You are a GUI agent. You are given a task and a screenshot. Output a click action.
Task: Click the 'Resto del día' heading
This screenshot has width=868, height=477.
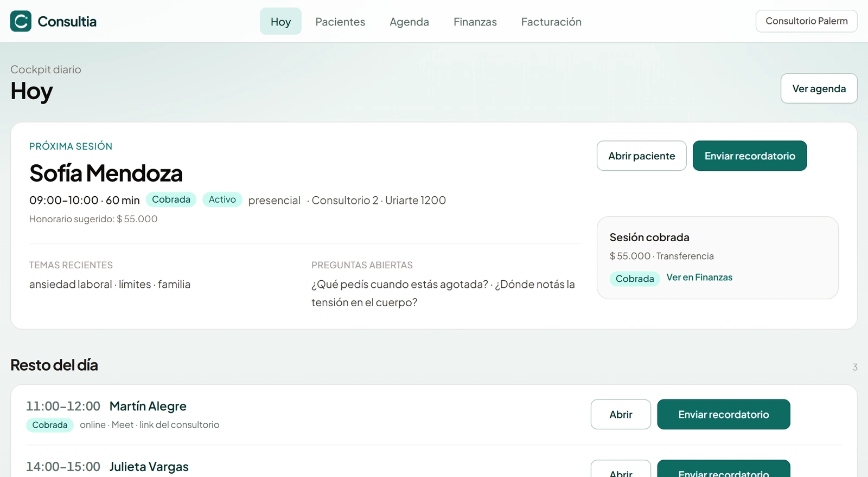(x=54, y=365)
